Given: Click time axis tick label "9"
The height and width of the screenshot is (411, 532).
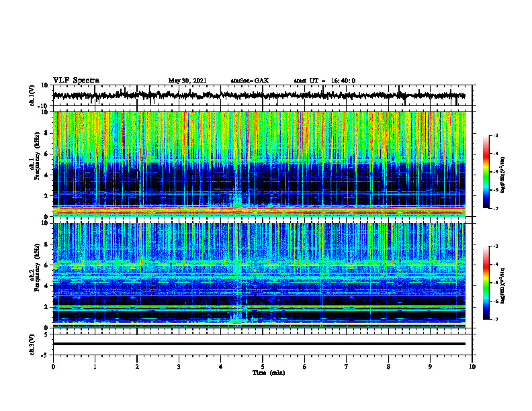Looking at the screenshot, I should (x=430, y=367).
